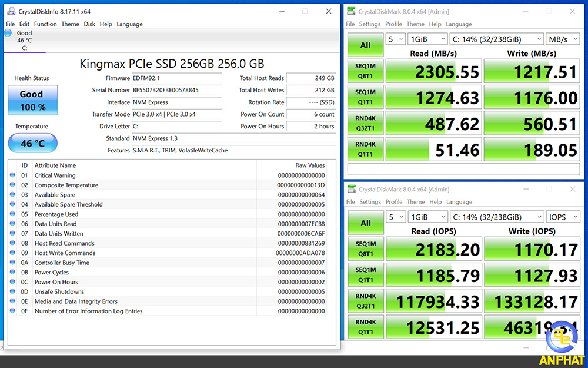Screen dimensions: 588x368
Task: Click the status dot for Percentage Used
Action: [12, 214]
